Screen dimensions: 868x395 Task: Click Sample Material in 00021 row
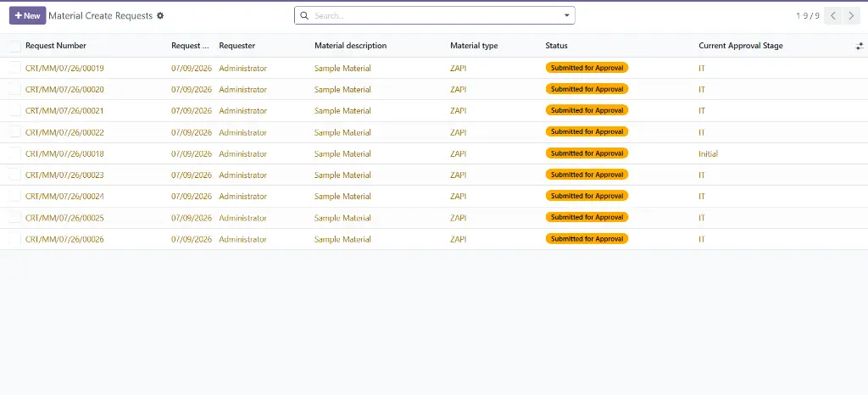[x=342, y=111]
